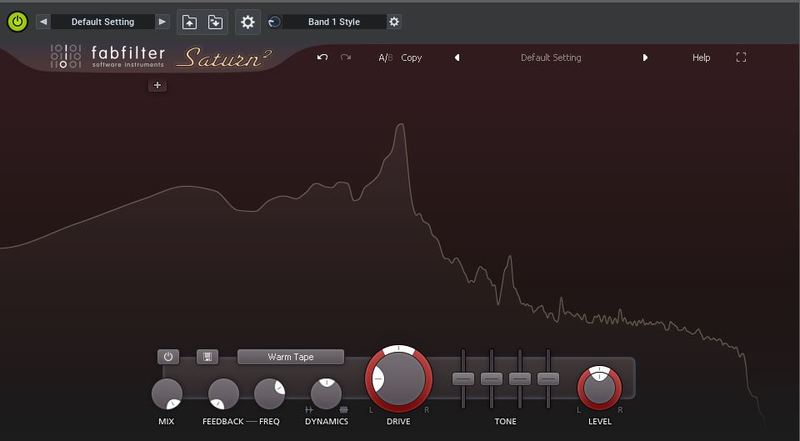
Task: Click the Band 1 Style parameter knob icon
Action: tap(274, 22)
